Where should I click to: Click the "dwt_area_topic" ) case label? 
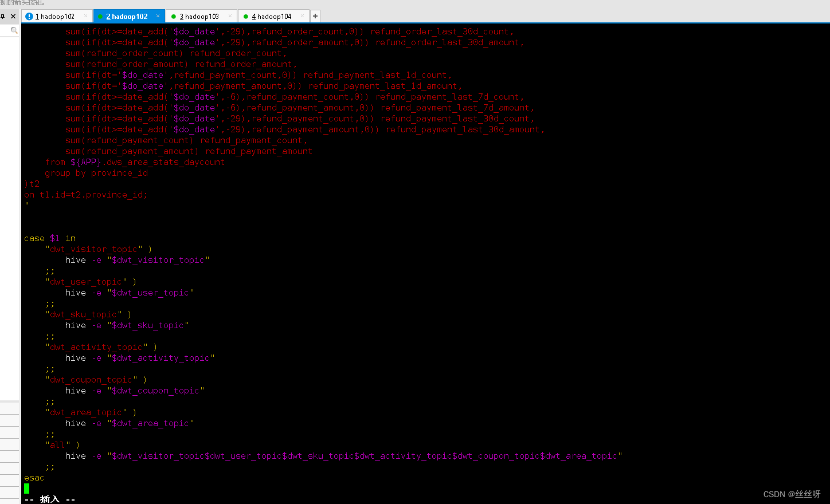coord(91,412)
